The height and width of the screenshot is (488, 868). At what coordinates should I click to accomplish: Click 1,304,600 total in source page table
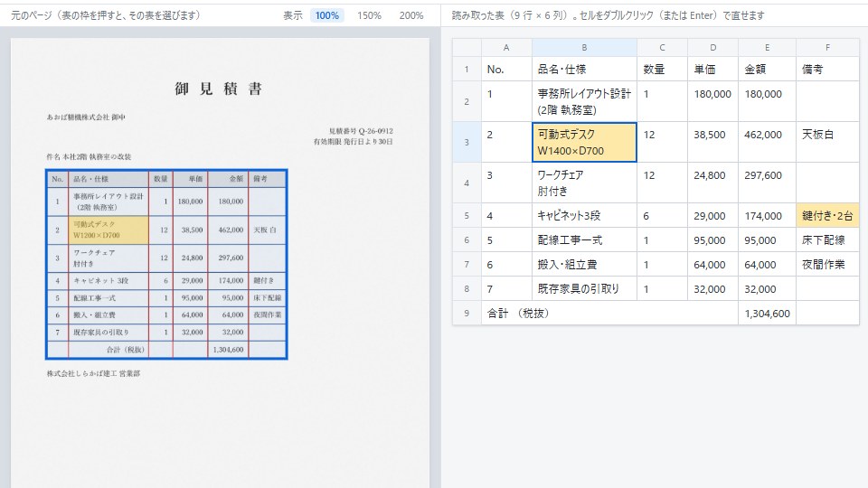pos(228,350)
